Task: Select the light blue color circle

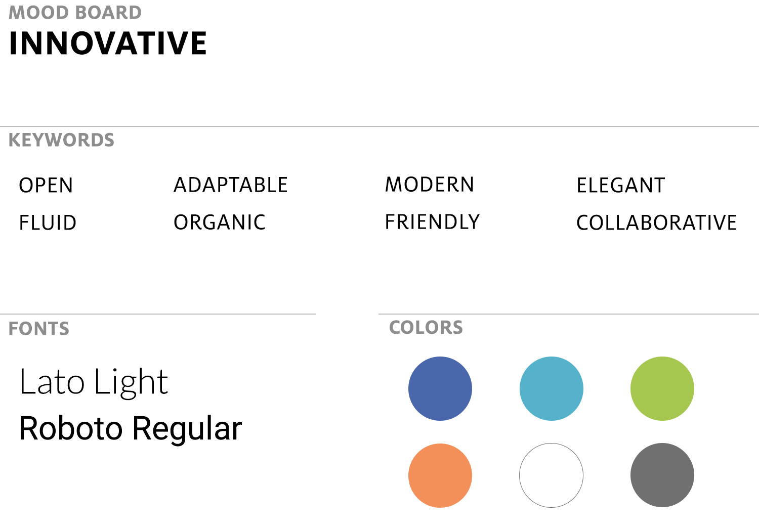Action: pyautogui.click(x=552, y=388)
